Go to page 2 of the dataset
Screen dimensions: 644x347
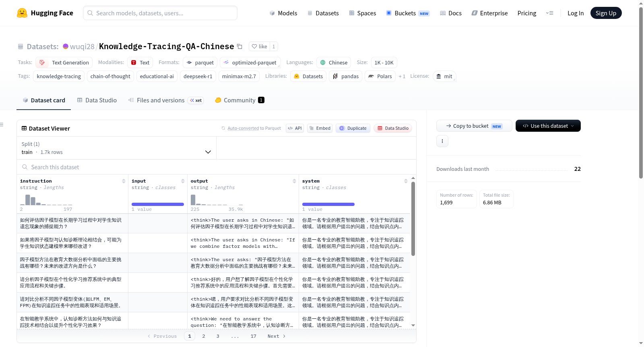pos(204,336)
